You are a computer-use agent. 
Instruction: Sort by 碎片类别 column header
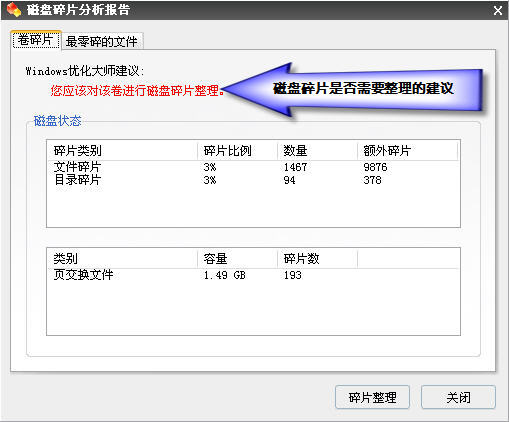coord(122,151)
